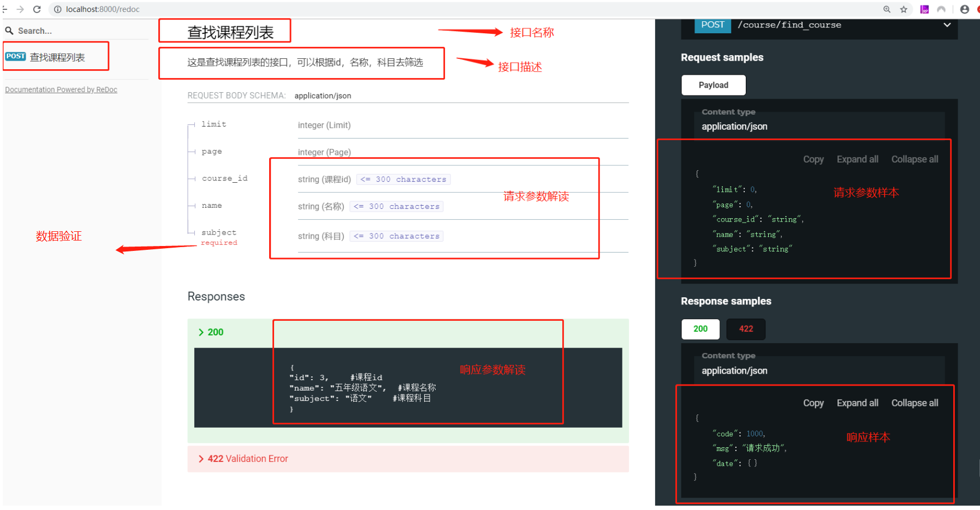Open the POST 查找课程列表 sidebar item
This screenshot has width=980, height=510.
[56, 57]
